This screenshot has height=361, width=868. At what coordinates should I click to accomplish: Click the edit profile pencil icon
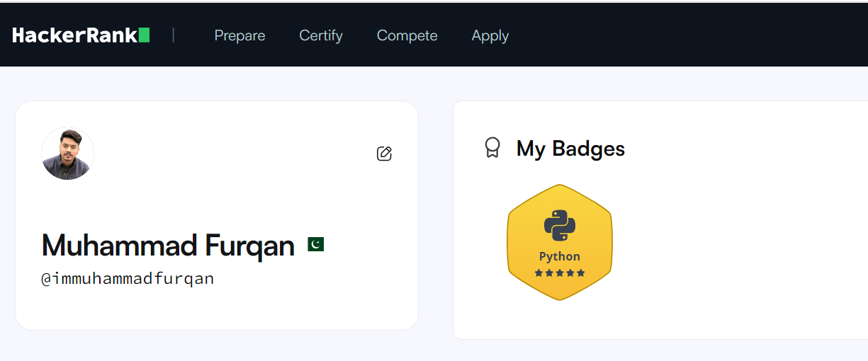pos(384,154)
